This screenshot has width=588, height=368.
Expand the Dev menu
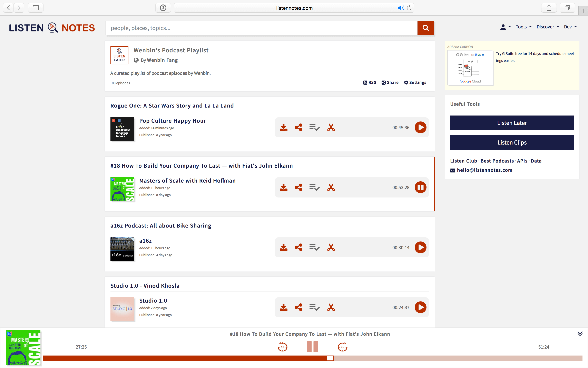coord(570,27)
